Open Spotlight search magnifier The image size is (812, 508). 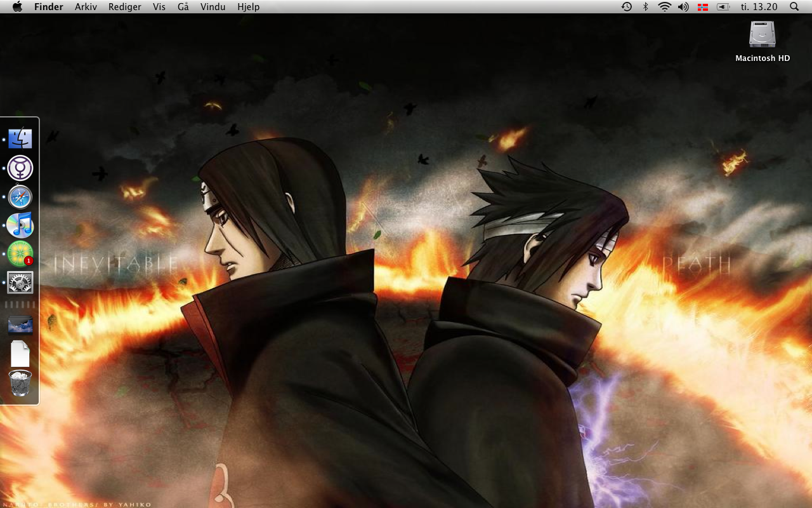tap(794, 6)
